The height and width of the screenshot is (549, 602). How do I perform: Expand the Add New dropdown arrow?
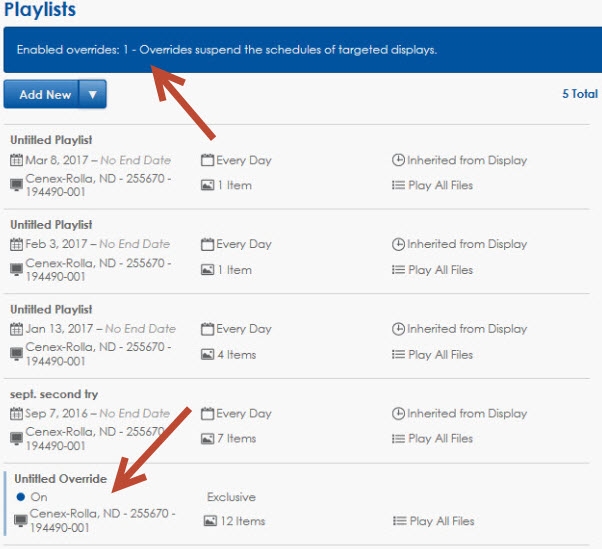point(92,95)
